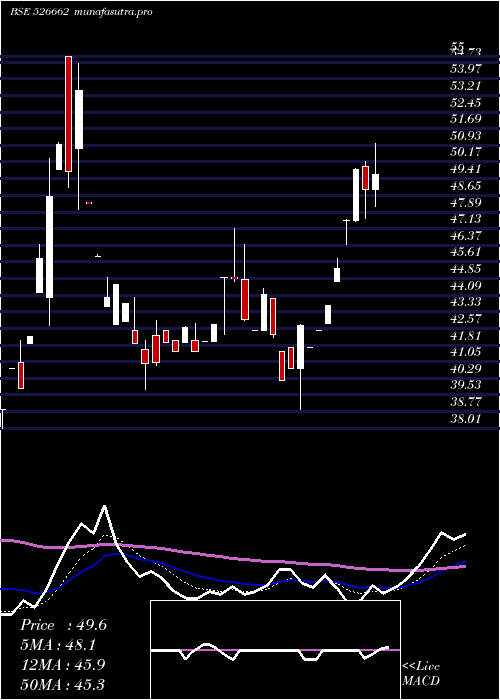Click the 'Price : 49.6' readout
Screen dimensions: 500x700
(x=63, y=625)
